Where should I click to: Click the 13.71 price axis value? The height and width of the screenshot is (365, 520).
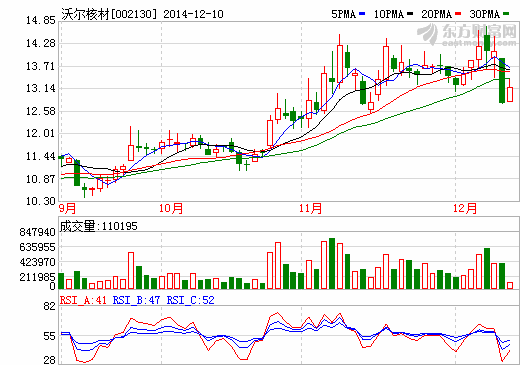coord(41,66)
